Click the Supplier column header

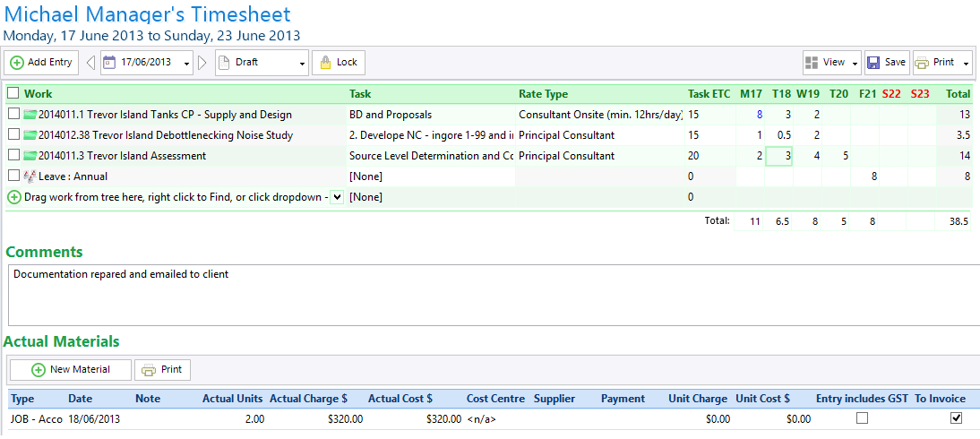[554, 399]
